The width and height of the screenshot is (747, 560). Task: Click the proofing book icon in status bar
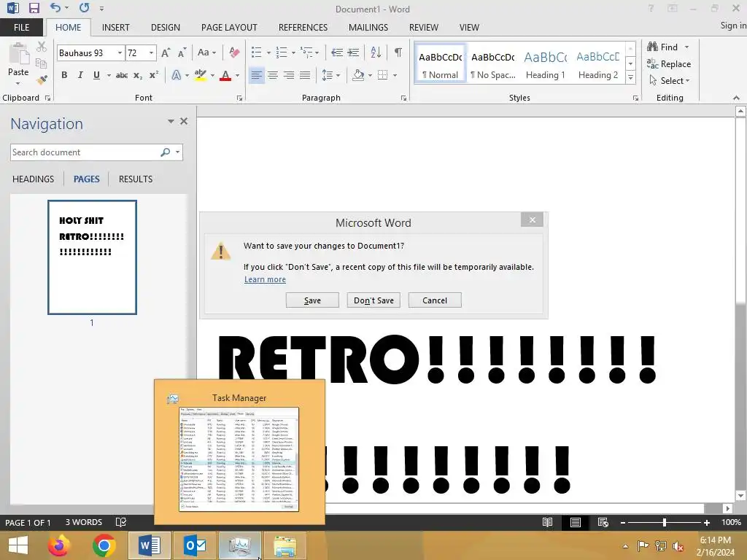pos(121,522)
